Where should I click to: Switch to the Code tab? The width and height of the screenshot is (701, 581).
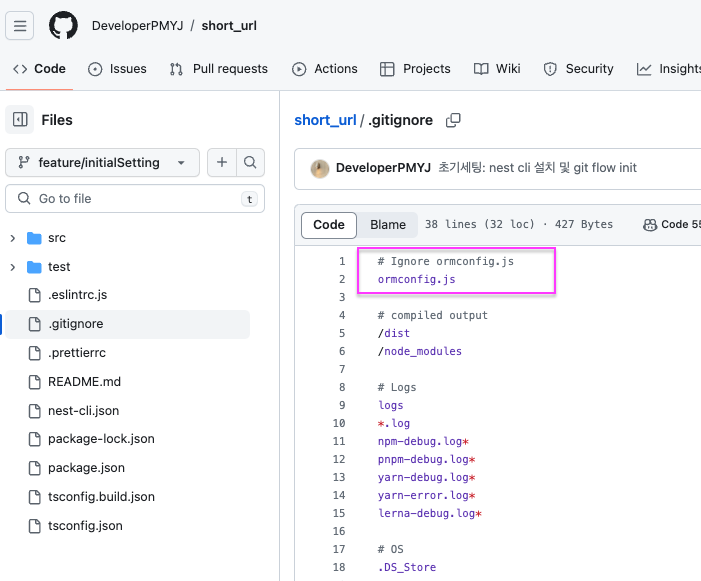(39, 69)
